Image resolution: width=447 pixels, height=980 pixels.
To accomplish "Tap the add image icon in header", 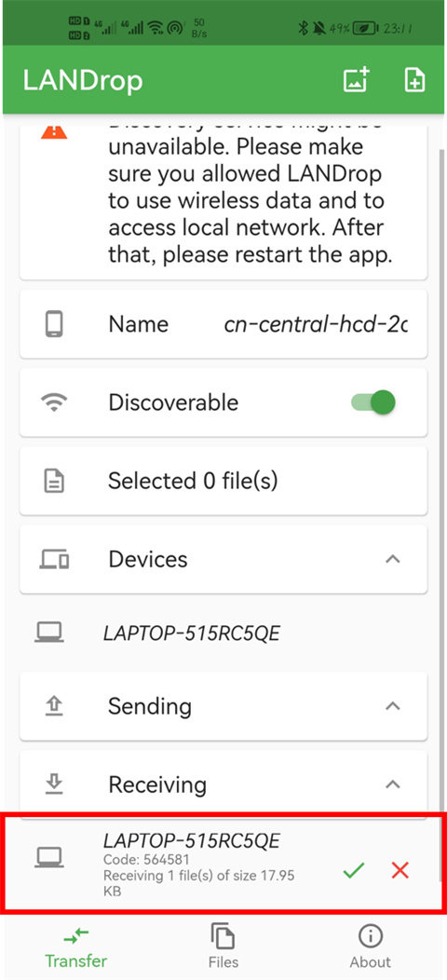I will [357, 81].
